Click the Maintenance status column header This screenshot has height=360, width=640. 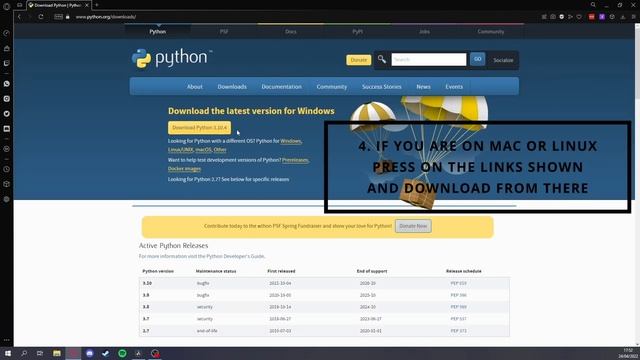216,271
